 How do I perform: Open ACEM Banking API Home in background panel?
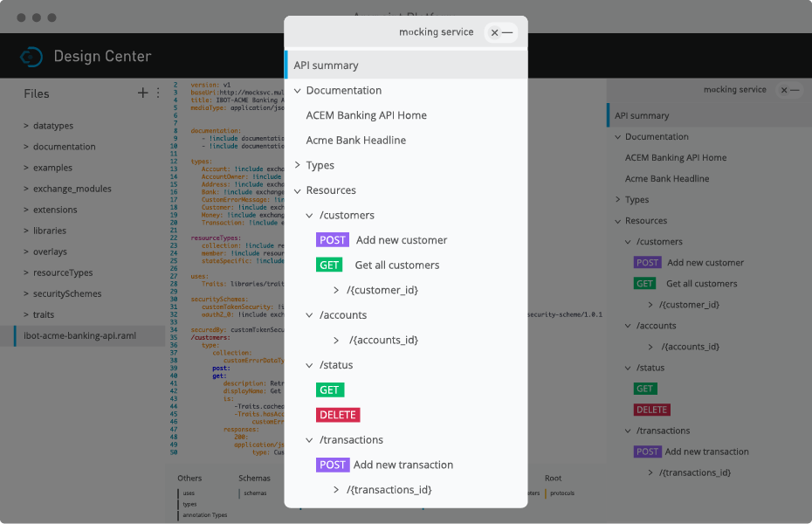tap(676, 157)
